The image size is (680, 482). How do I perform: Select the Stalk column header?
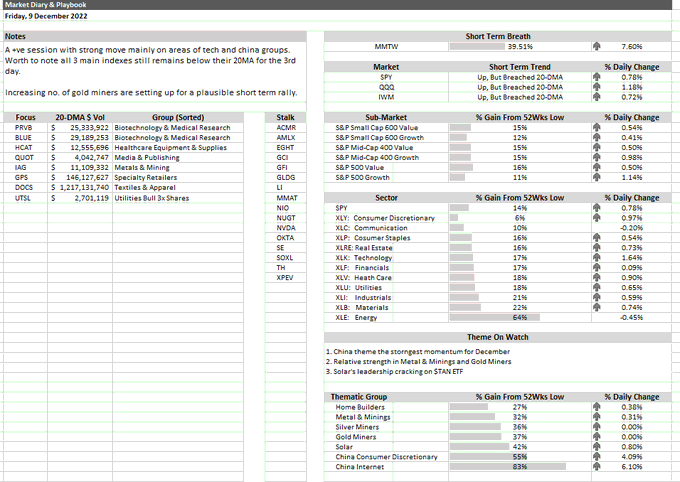click(x=285, y=117)
